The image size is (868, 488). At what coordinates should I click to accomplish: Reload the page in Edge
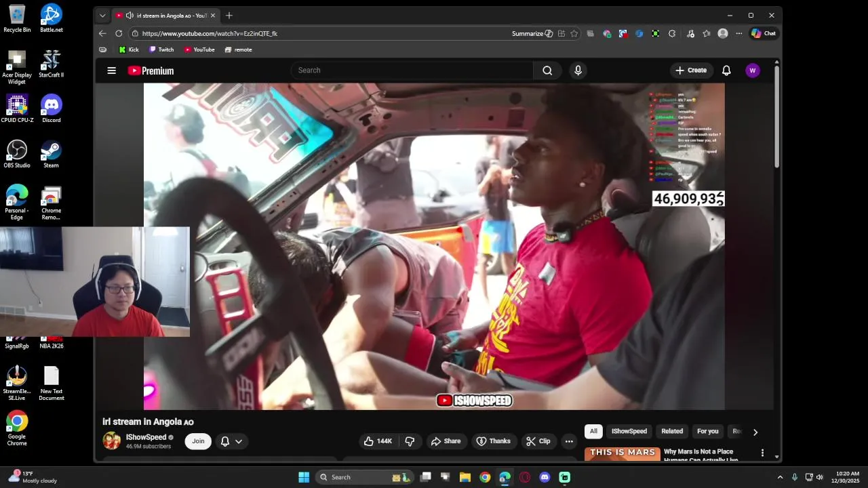coord(119,33)
